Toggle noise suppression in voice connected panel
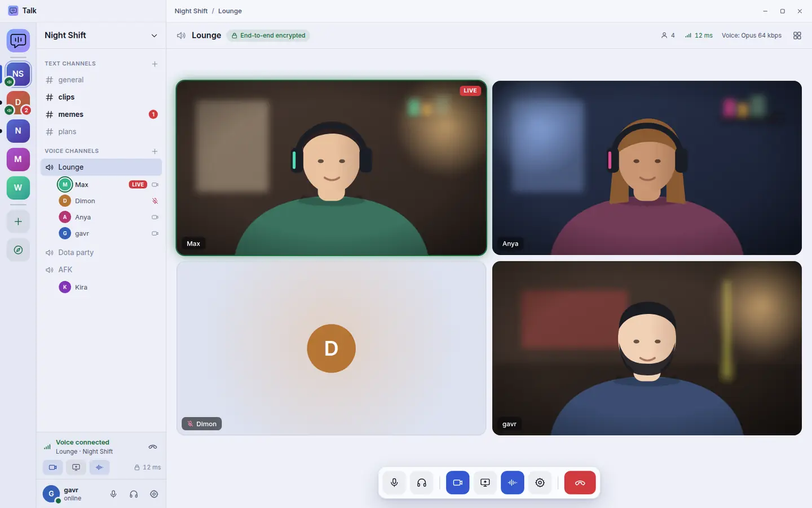 (99, 467)
